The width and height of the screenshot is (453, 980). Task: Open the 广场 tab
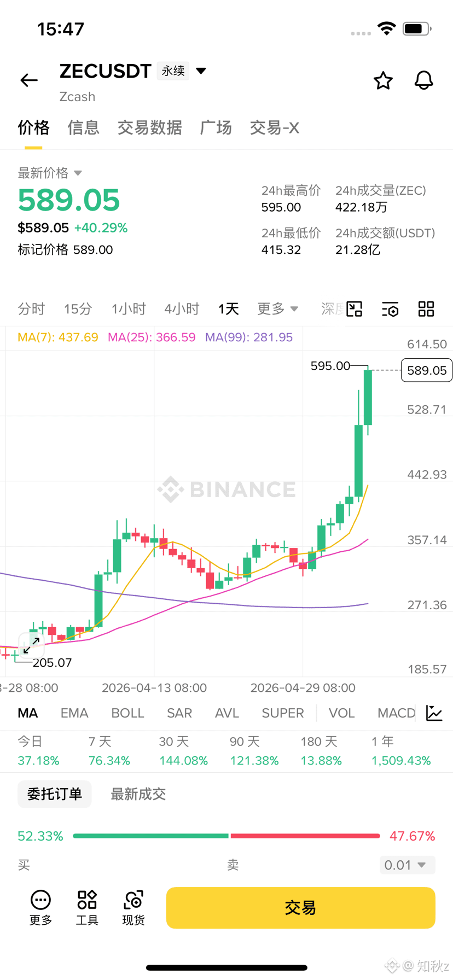216,127
